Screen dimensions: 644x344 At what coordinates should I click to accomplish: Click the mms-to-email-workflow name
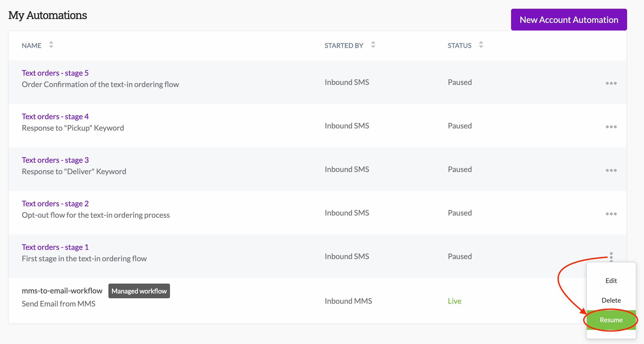(62, 291)
